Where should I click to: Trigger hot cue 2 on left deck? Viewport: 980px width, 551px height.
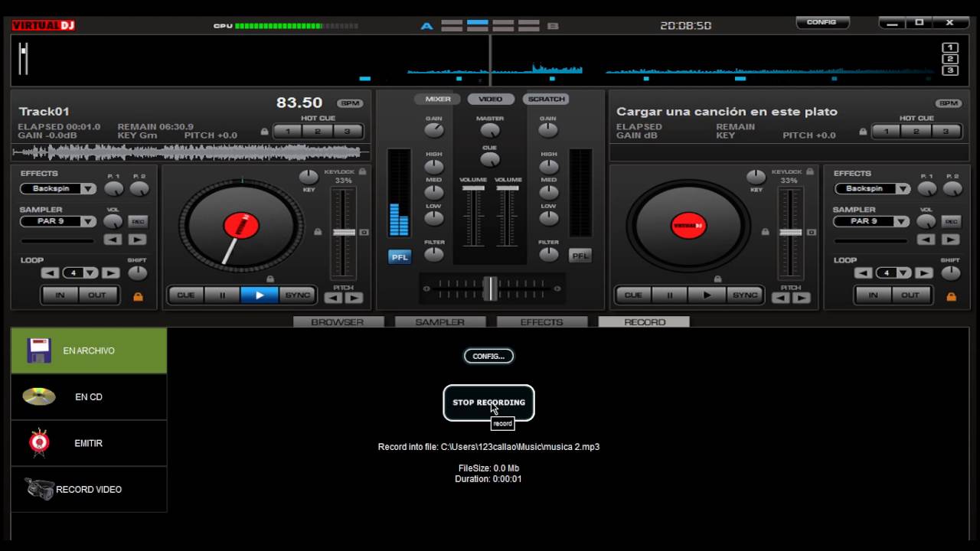tap(317, 132)
